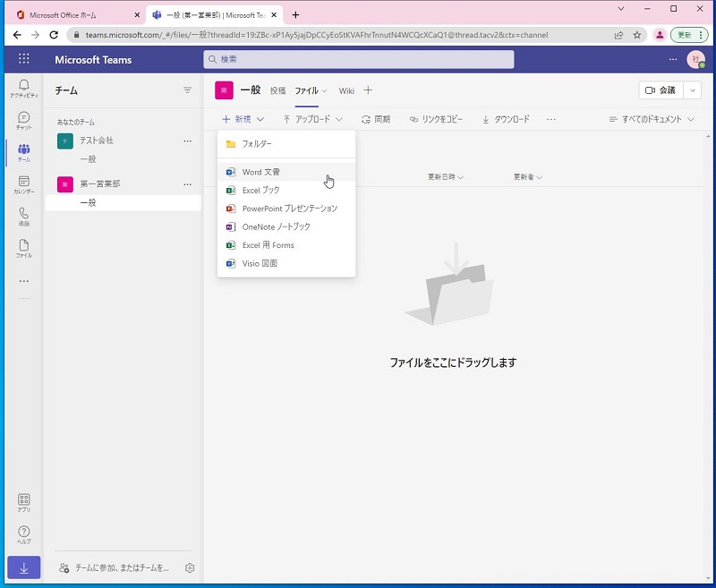Open the Calls phone icon
This screenshot has height=588, width=716.
tap(24, 217)
